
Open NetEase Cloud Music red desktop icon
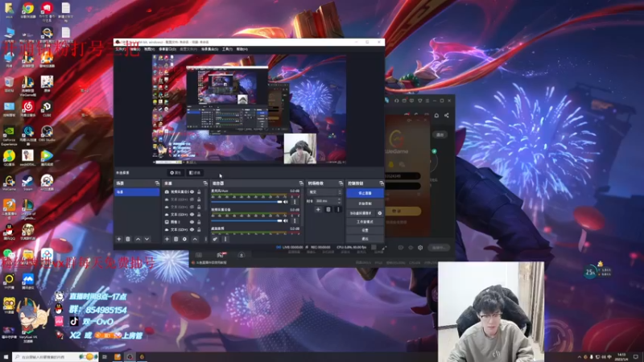(x=28, y=108)
